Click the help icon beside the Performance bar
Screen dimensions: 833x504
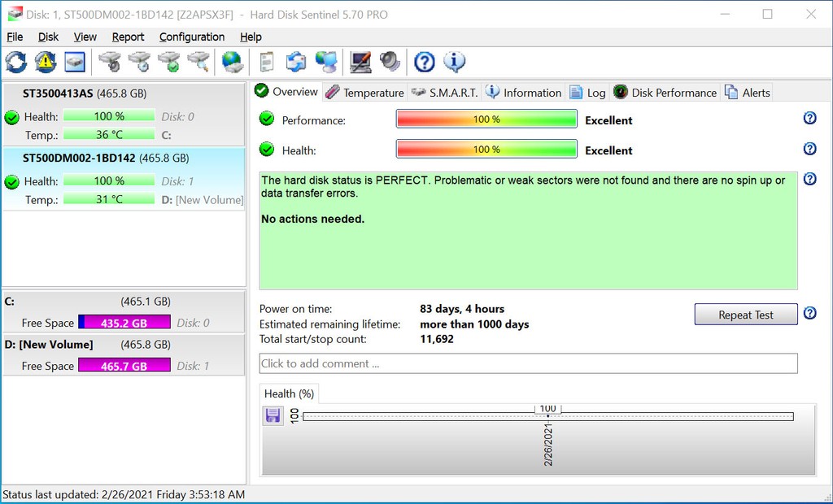click(809, 118)
